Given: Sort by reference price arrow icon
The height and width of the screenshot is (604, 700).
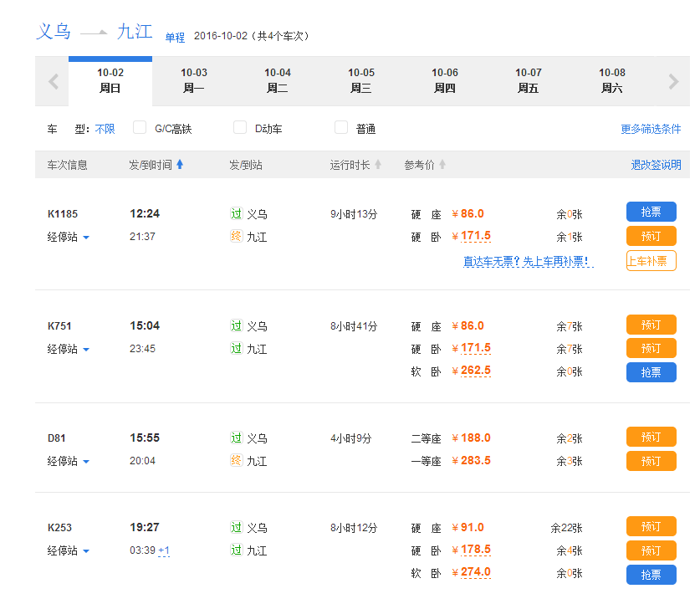Looking at the screenshot, I should point(442,164).
